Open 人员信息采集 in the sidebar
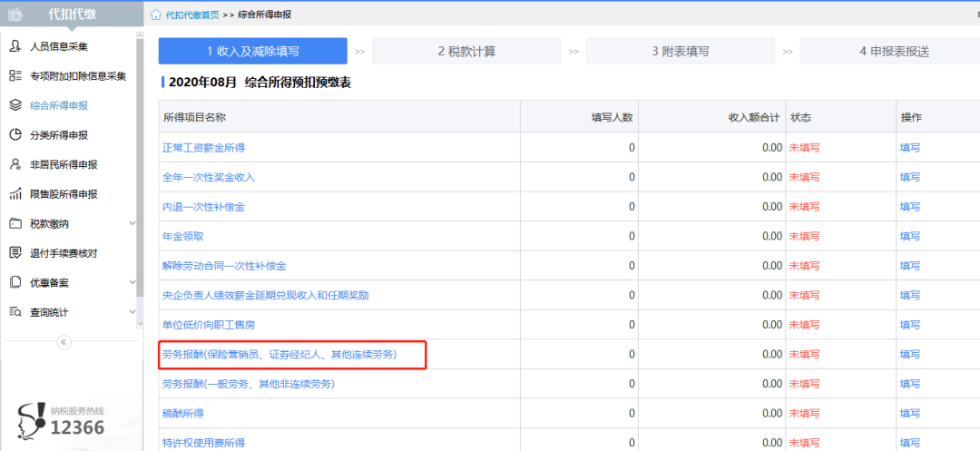The image size is (980, 451). click(59, 46)
